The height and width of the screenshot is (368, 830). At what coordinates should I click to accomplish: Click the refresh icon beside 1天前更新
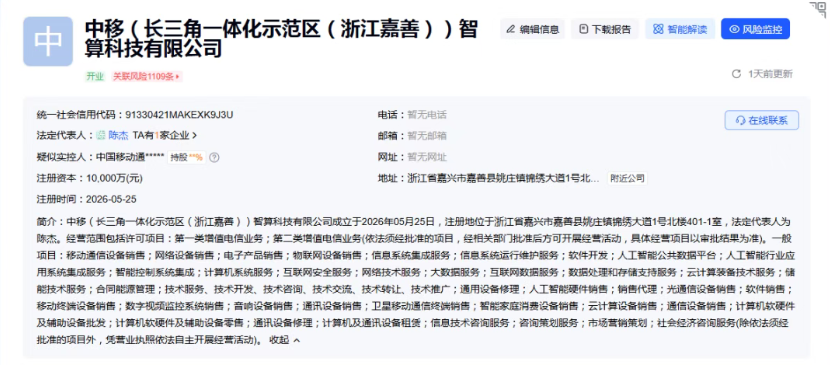(x=736, y=74)
